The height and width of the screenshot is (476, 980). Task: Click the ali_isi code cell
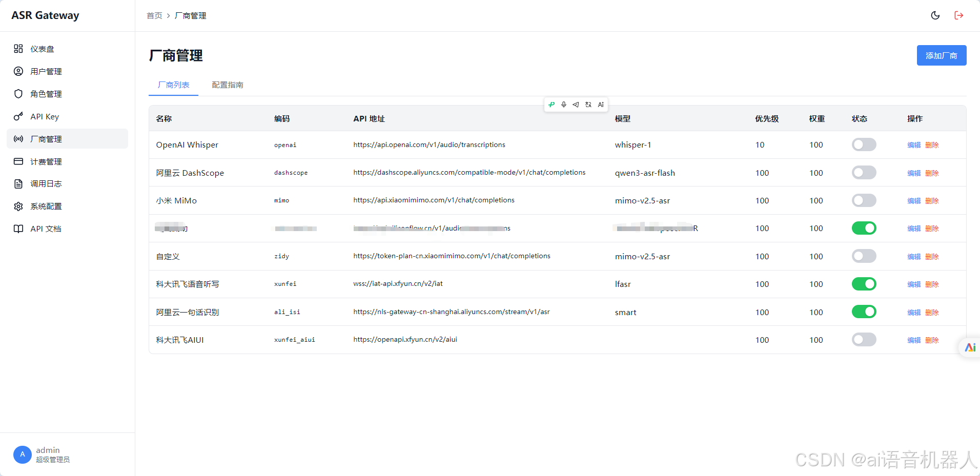coord(287,312)
